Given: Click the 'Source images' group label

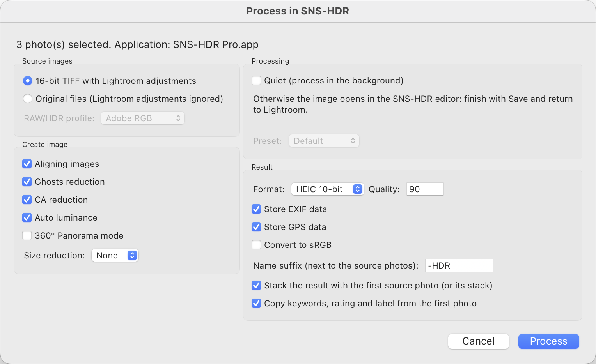Looking at the screenshot, I should pyautogui.click(x=47, y=61).
